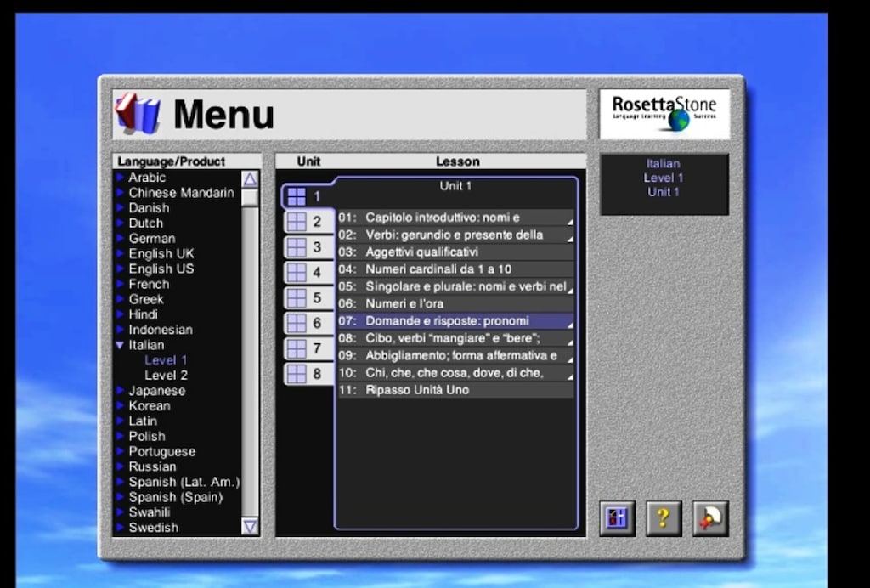Open lesson 02 Verbi: gerundio e presente
This screenshot has width=870, height=588.
point(455,235)
